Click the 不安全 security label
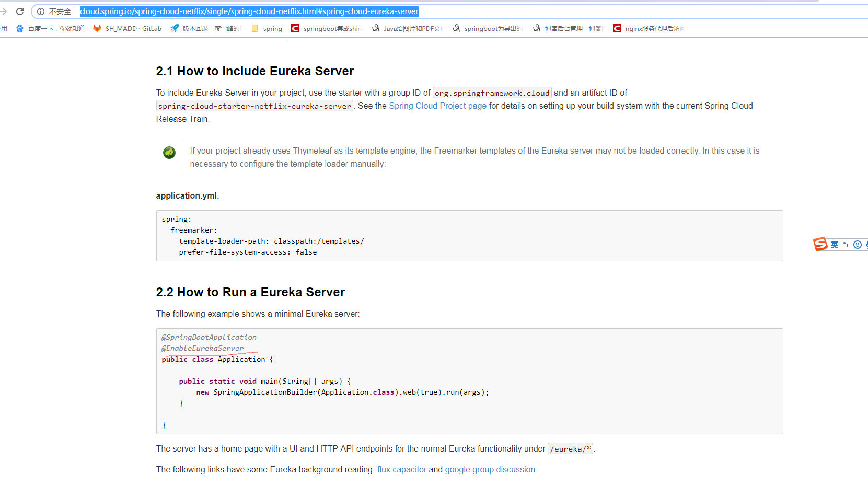Screen dimensions: 868x485 tap(60, 11)
